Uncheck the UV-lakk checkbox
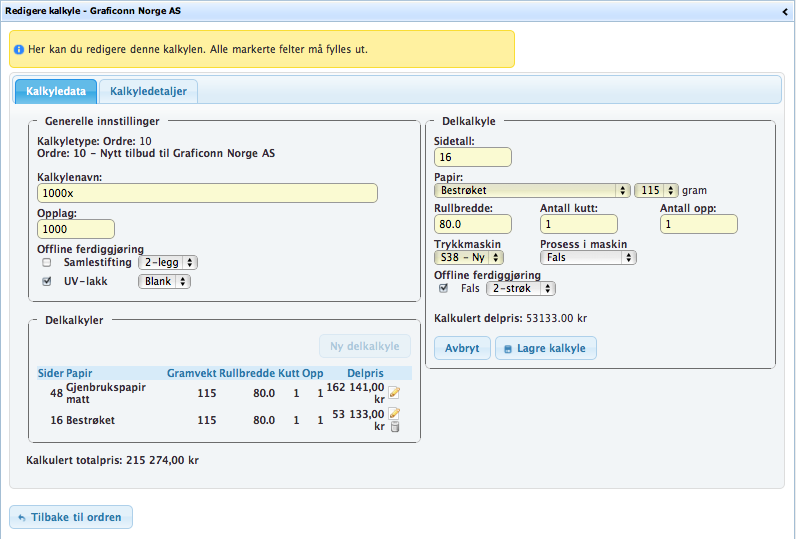 pos(46,282)
